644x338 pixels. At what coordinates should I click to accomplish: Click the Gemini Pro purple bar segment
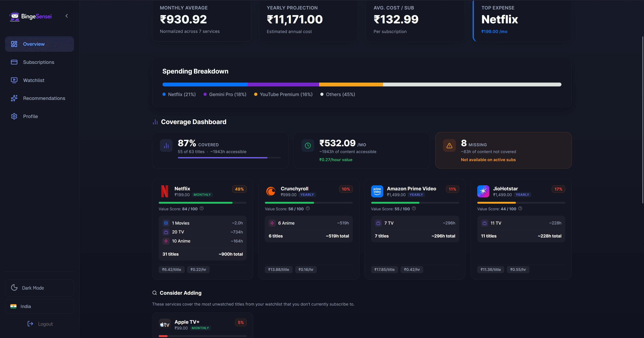pos(283,85)
